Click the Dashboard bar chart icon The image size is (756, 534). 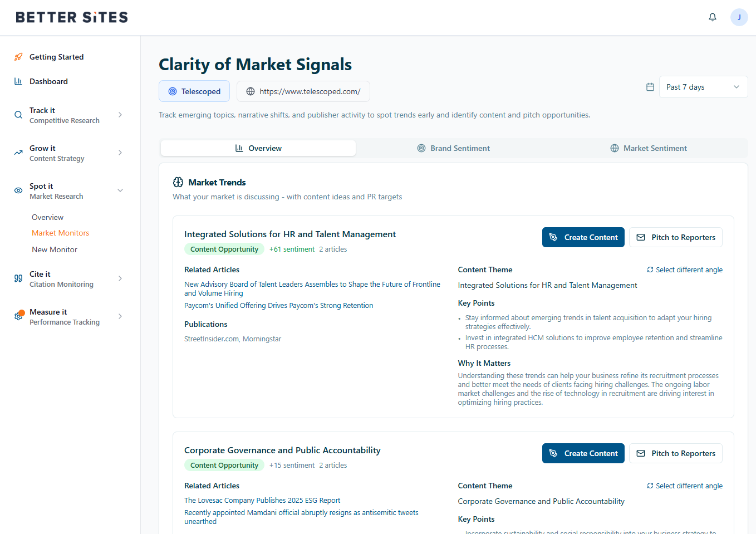[18, 81]
